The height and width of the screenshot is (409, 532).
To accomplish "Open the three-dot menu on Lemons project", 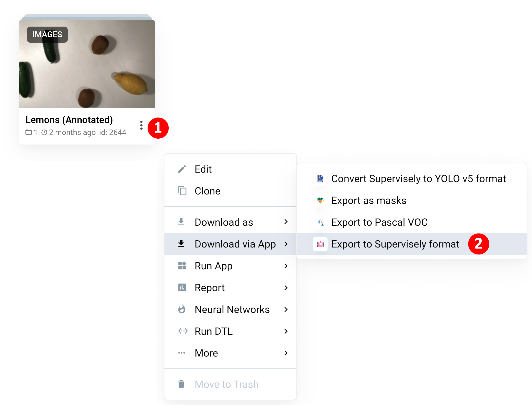I will pyautogui.click(x=141, y=125).
